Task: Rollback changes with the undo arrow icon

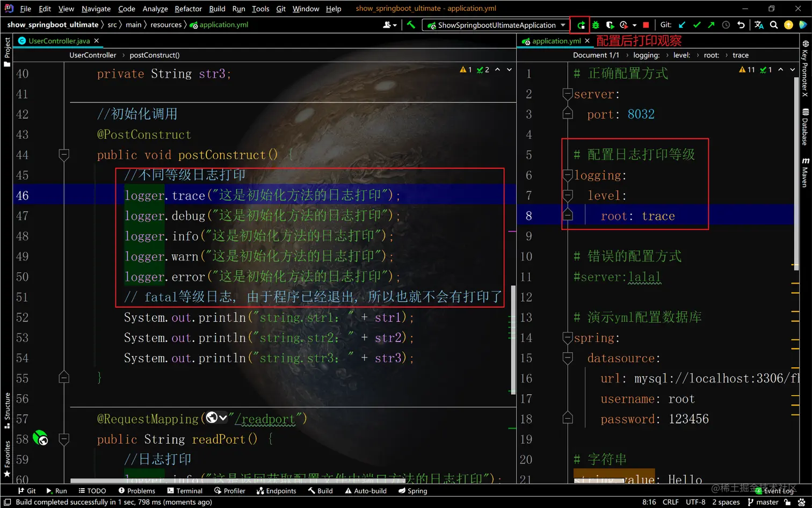Action: click(x=741, y=25)
